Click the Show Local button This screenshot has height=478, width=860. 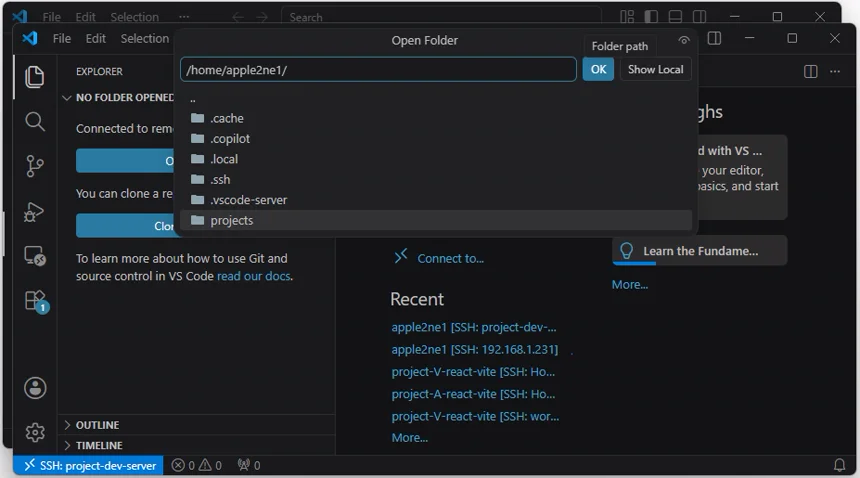655,70
